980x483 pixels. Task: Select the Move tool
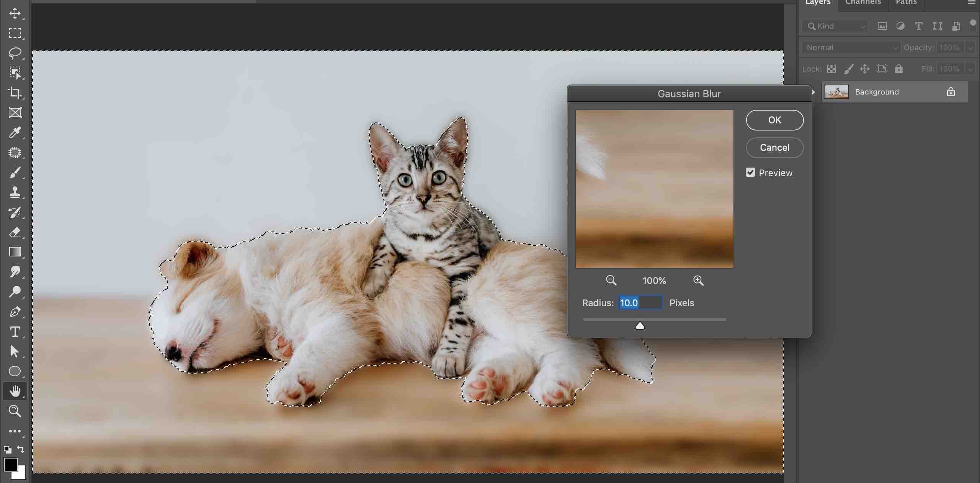pyautogui.click(x=15, y=13)
